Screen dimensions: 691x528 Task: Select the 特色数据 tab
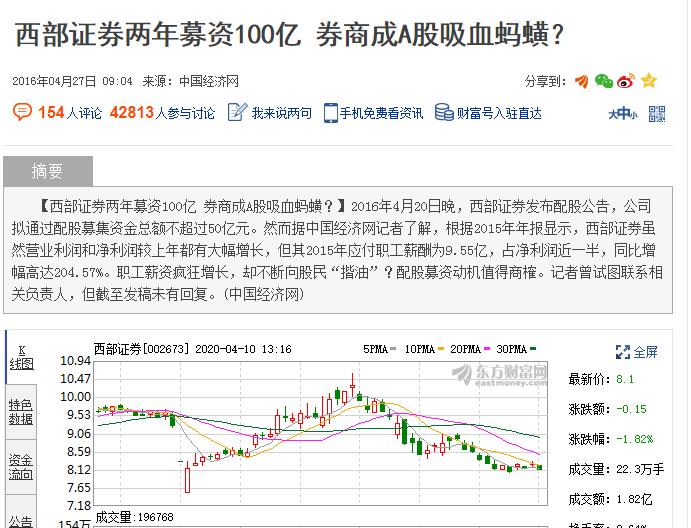click(21, 412)
